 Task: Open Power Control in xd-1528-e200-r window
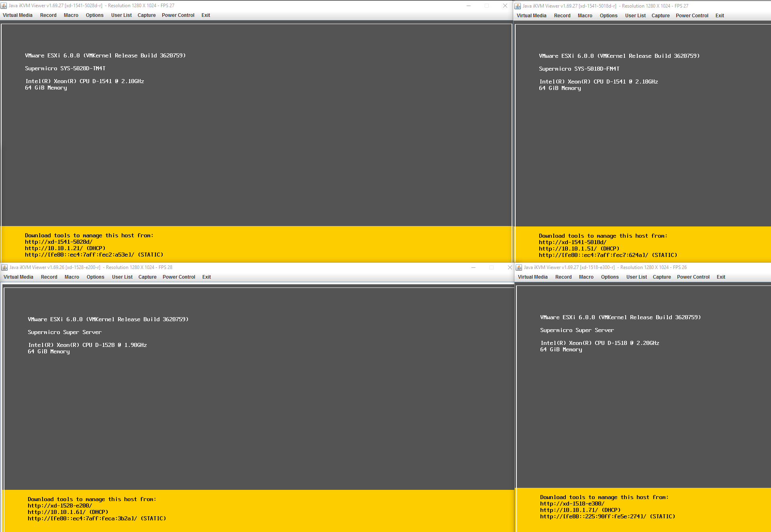(x=179, y=277)
